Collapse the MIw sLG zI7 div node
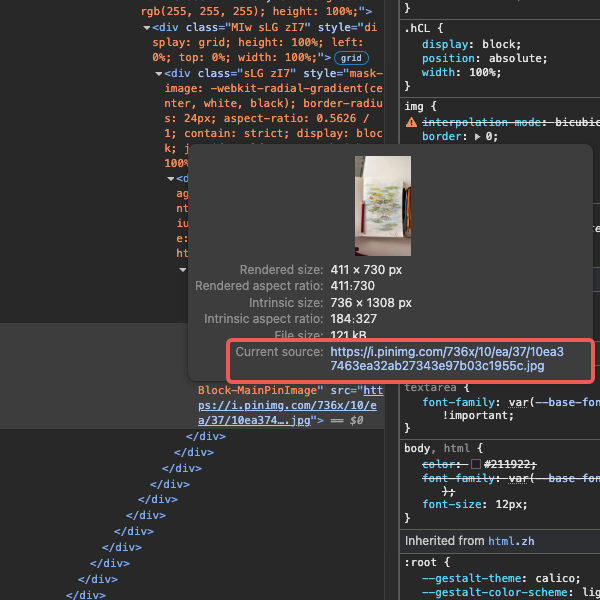Viewport: 600px width, 600px height. (146, 28)
